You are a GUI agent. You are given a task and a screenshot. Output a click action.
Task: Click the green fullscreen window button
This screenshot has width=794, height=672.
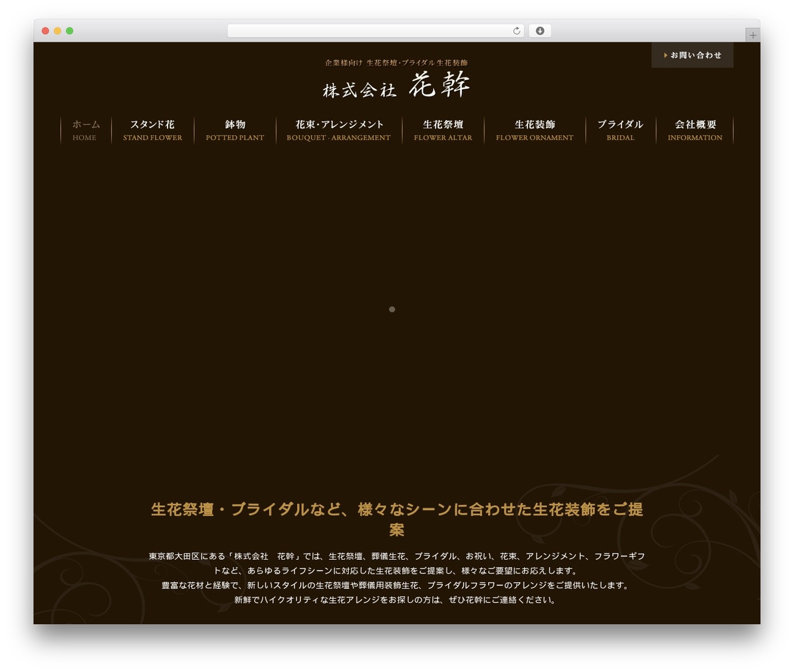click(69, 31)
